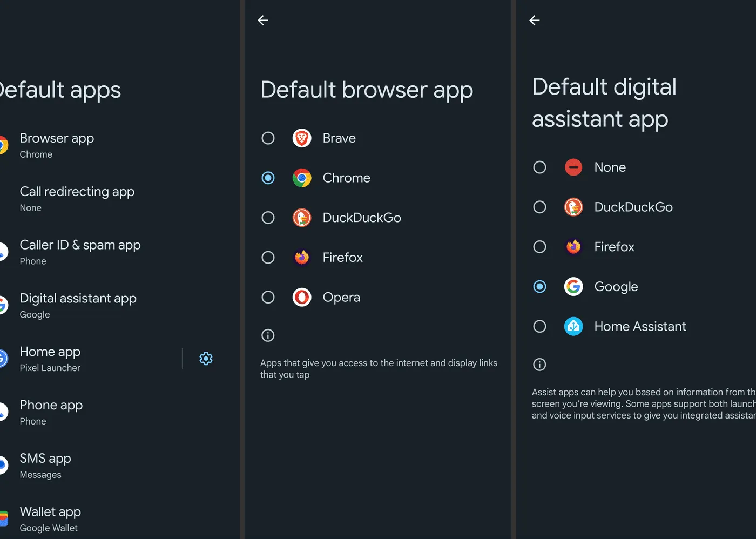Open SMS app default setting
The image size is (756, 539).
(x=45, y=466)
